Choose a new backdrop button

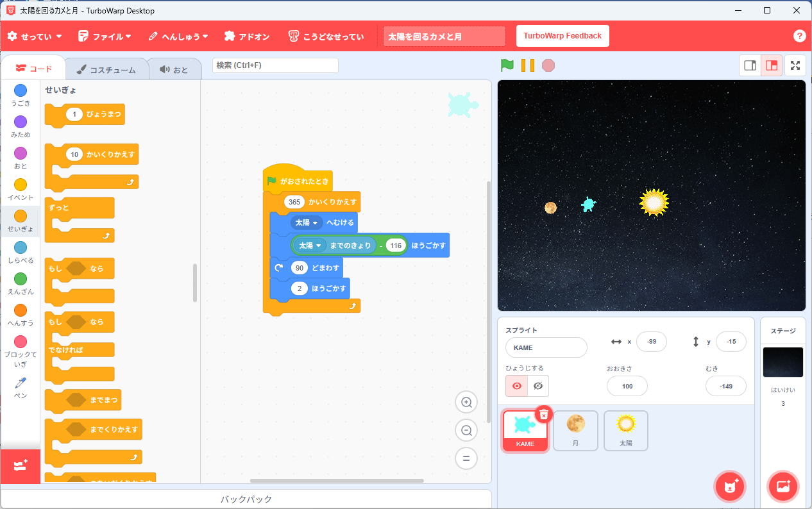click(782, 487)
